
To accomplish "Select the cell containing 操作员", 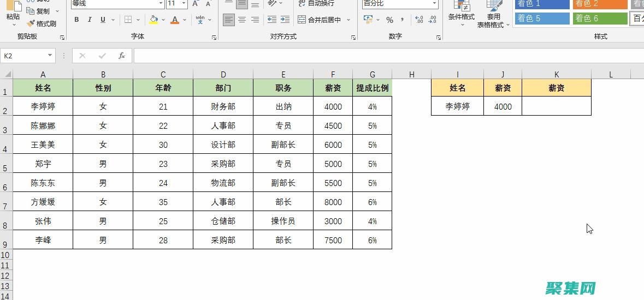I will click(x=283, y=221).
